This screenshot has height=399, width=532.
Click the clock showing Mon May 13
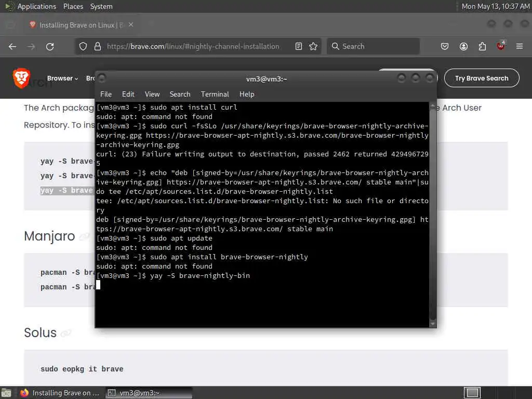[x=495, y=6]
